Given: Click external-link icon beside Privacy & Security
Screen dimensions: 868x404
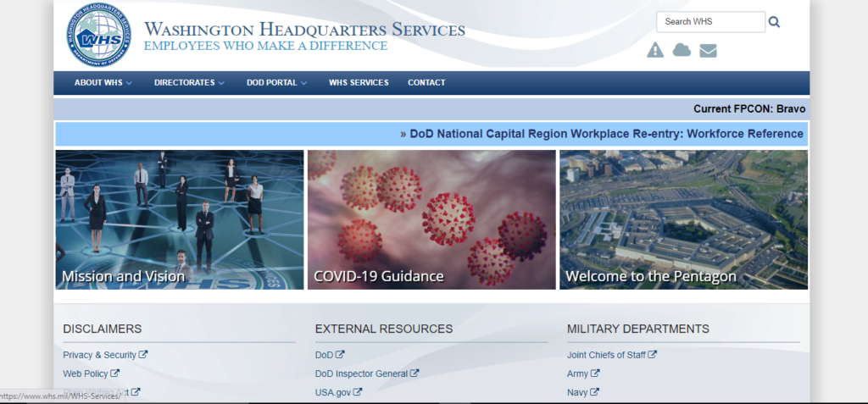Looking at the screenshot, I should (x=142, y=355).
